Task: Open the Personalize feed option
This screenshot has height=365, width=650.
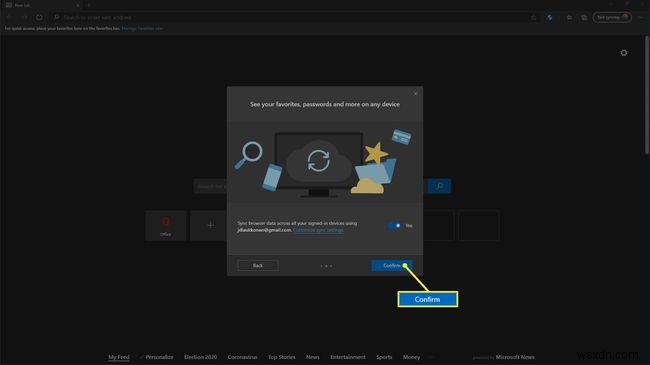Action: [x=159, y=357]
